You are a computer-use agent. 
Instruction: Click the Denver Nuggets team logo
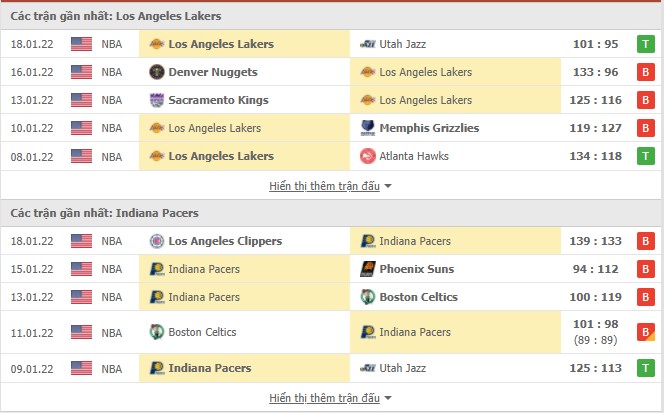pyautogui.click(x=156, y=72)
